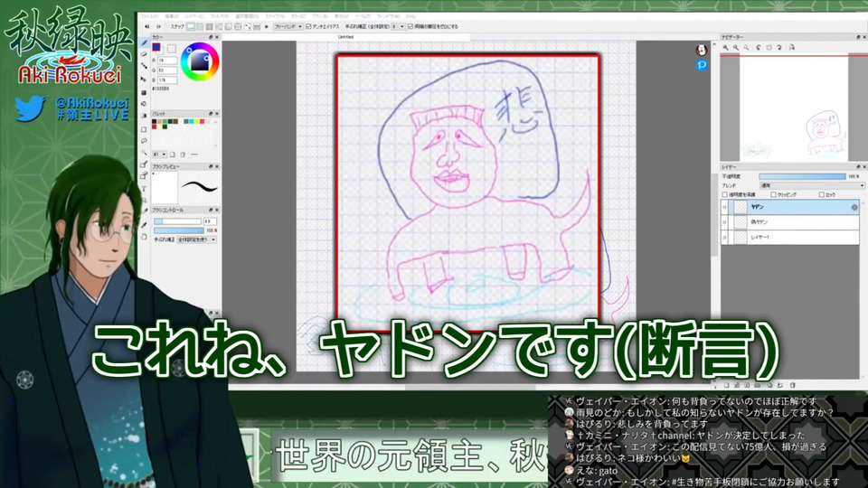The width and height of the screenshot is (868, 488).
Task: Open the palette number dropdown
Action: 159,155
